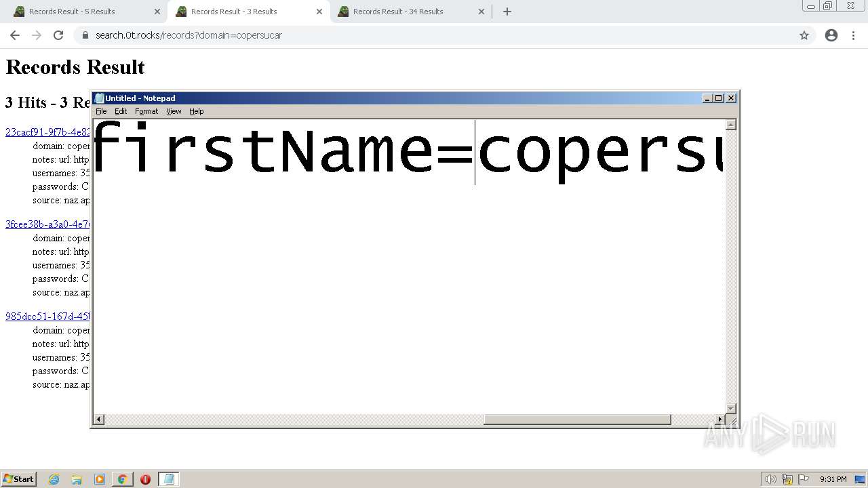
Task: Open Action Center flag icon in tray
Action: (x=804, y=479)
